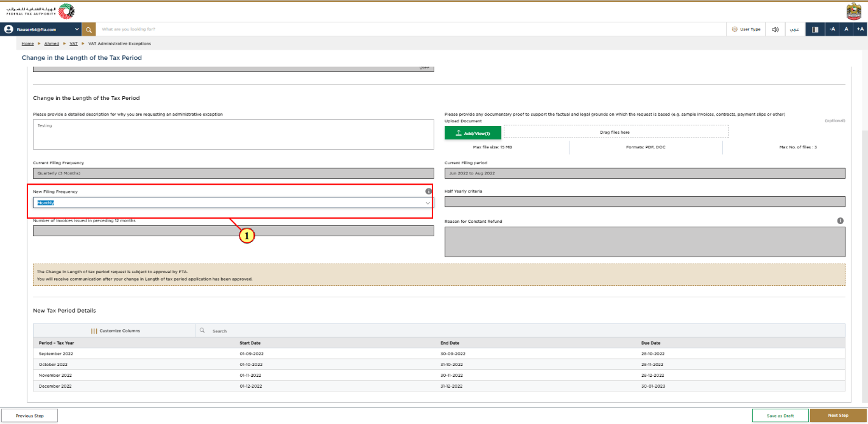The width and height of the screenshot is (868, 424).
Task: Click the Previous Step button
Action: pyautogui.click(x=30, y=416)
